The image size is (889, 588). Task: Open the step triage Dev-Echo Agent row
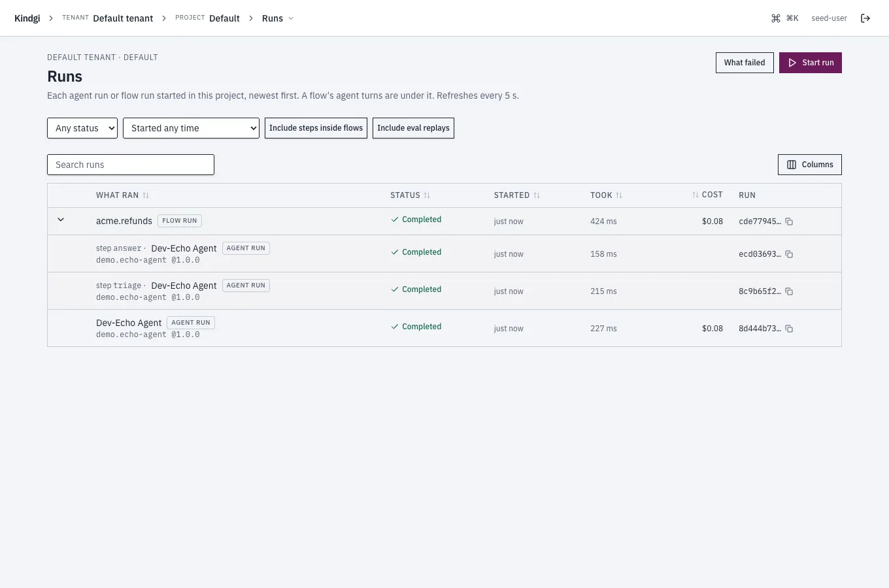444,291
